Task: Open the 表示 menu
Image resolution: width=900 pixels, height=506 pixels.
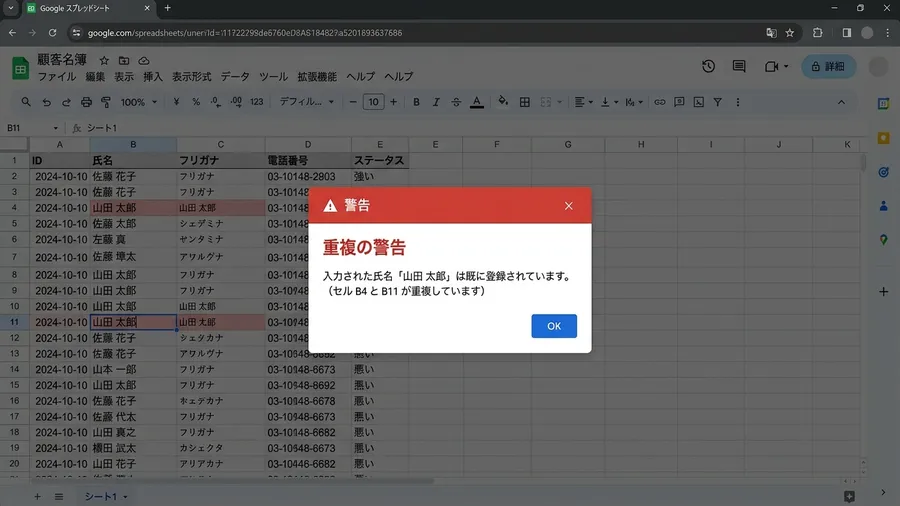Action: pos(124,76)
